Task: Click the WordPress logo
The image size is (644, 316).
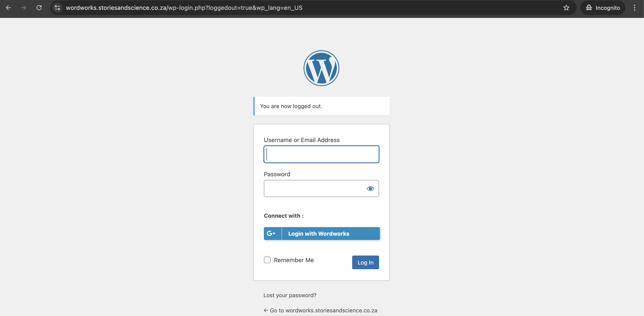Action: coord(321,68)
